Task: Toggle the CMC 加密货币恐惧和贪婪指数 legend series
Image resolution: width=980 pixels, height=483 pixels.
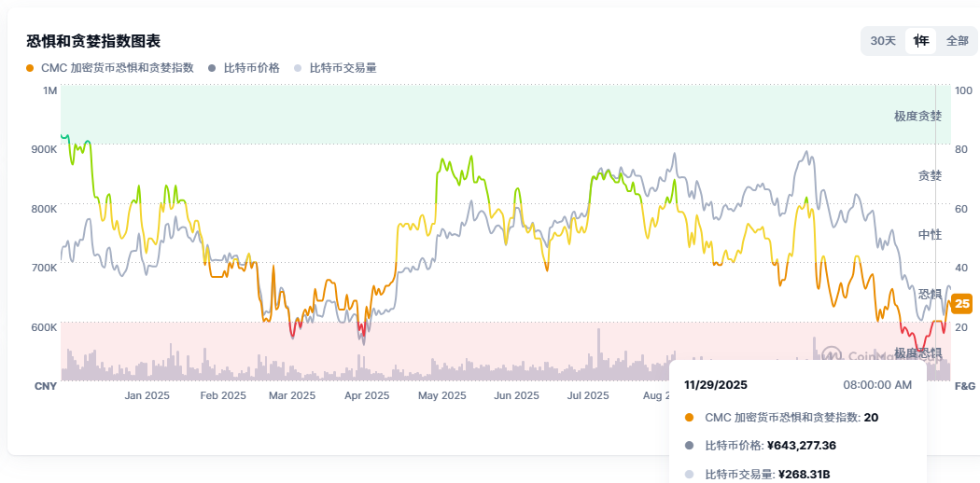Action: 117,68
